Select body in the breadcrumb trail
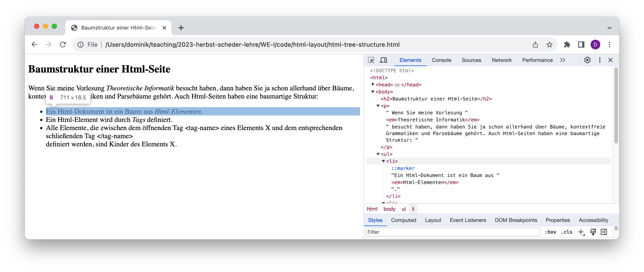The height and width of the screenshot is (272, 644). [389, 209]
